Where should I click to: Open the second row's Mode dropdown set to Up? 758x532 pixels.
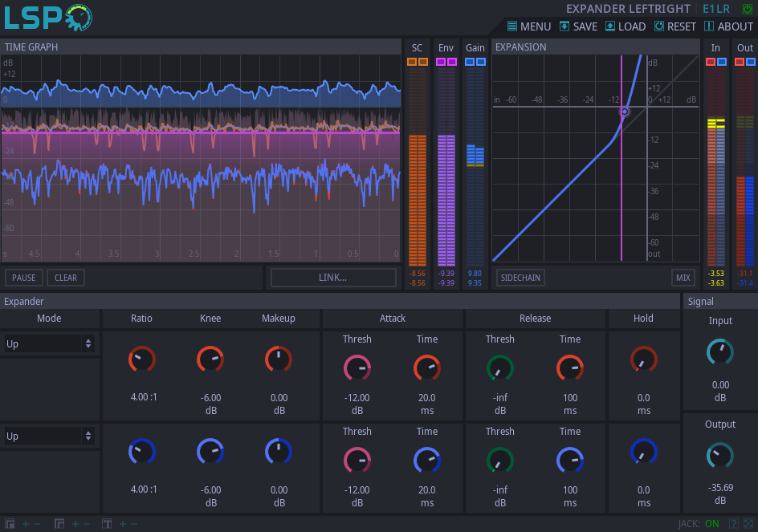(x=49, y=436)
